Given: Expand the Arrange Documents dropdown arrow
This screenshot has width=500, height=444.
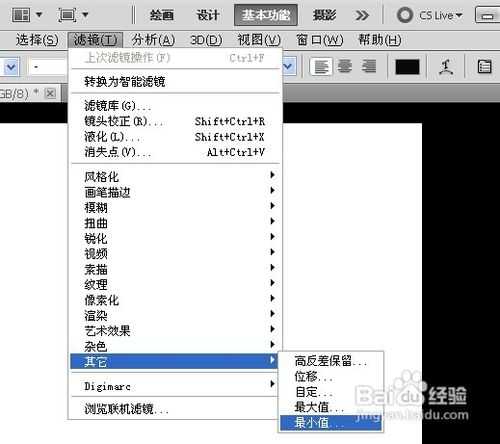Looking at the screenshot, I should pyautogui.click(x=39, y=15).
